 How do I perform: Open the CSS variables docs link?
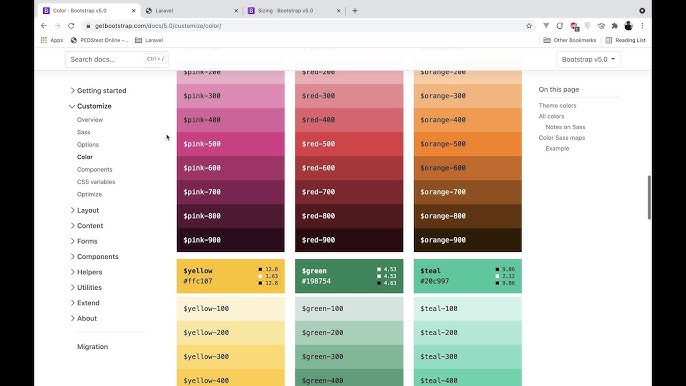tap(96, 182)
